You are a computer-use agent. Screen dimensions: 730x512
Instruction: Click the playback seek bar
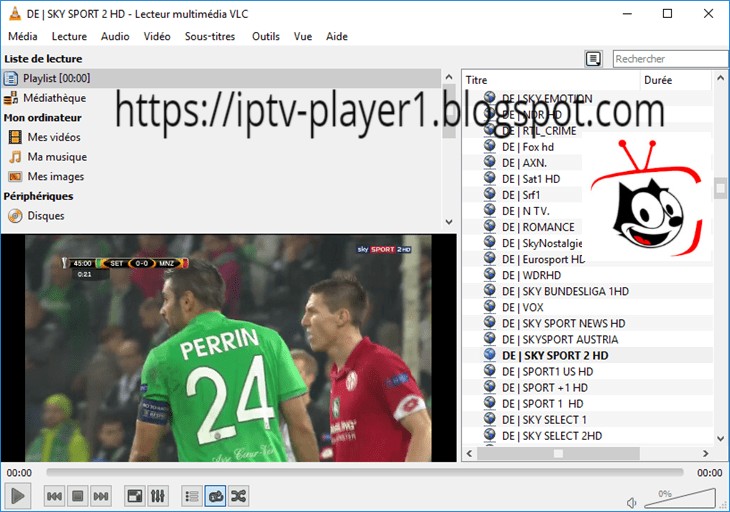point(365,472)
